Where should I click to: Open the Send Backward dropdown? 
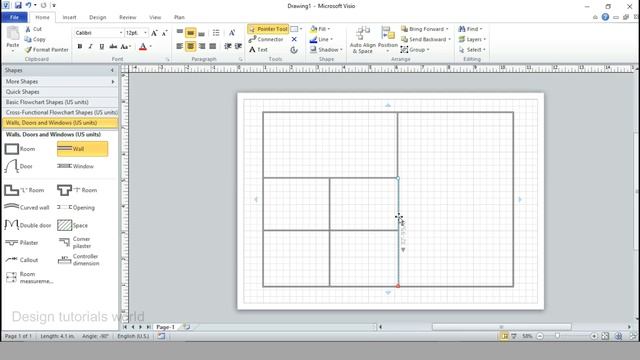(x=426, y=39)
